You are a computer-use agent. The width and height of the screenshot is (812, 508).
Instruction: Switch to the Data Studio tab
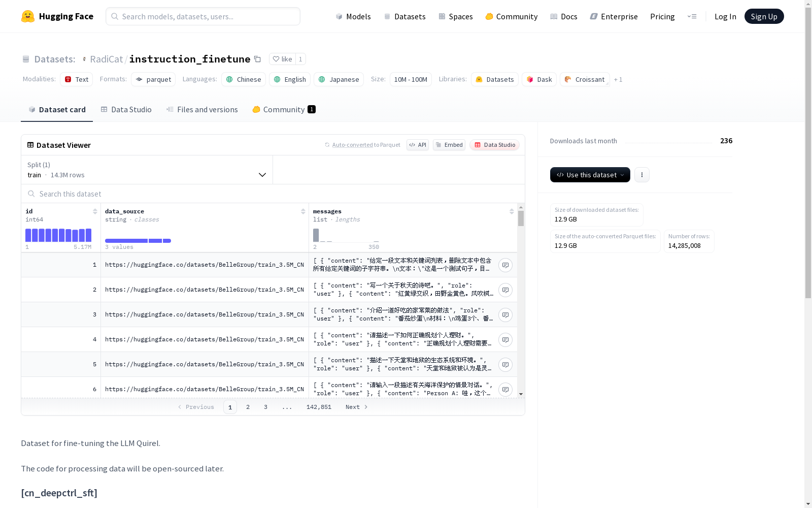pos(126,109)
